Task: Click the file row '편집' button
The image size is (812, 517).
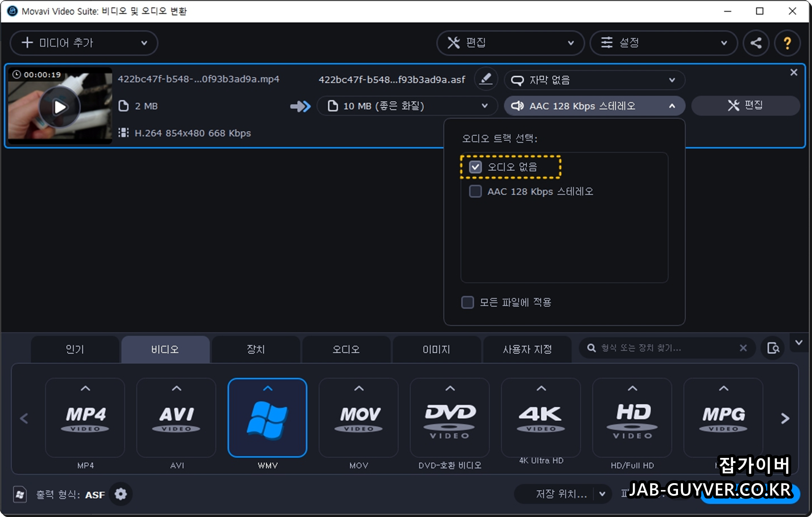Action: click(745, 106)
